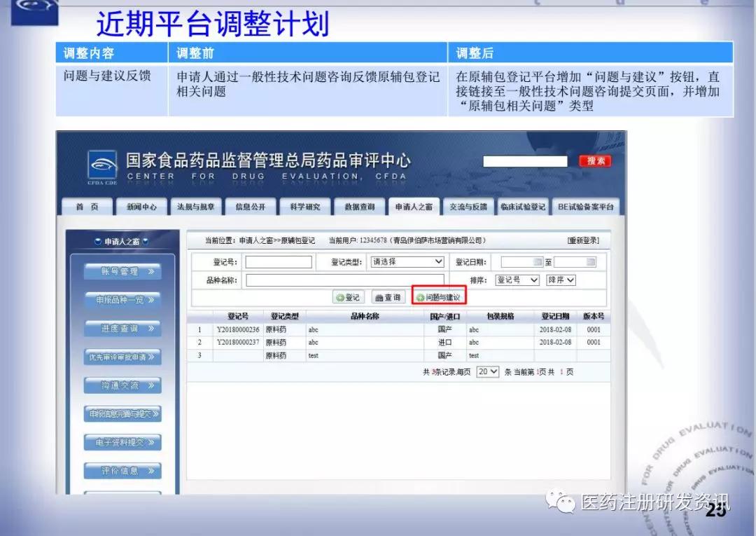756x536 pixels.
Task: Click the 申请人之窗>>原辅包登记 breadcrumb text
Action: coord(276,240)
